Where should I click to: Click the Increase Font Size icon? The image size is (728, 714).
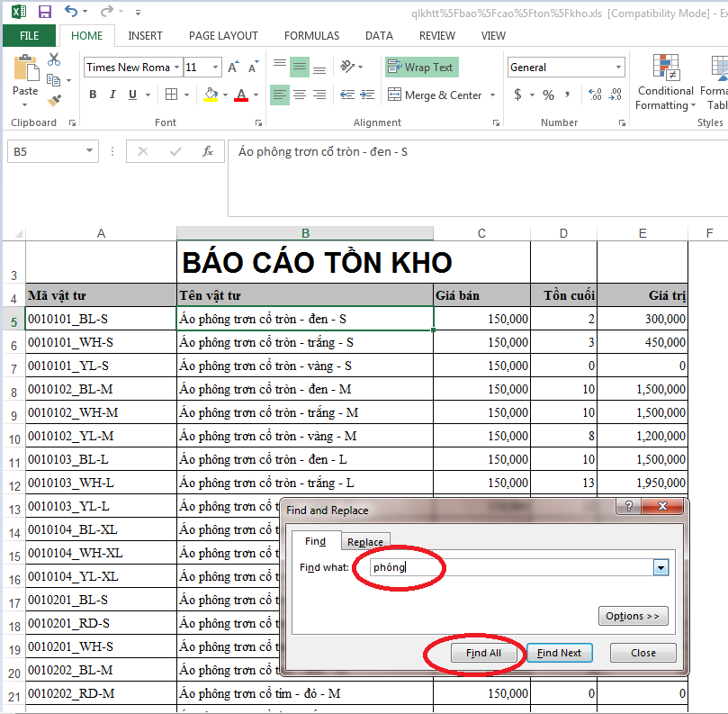[x=233, y=68]
